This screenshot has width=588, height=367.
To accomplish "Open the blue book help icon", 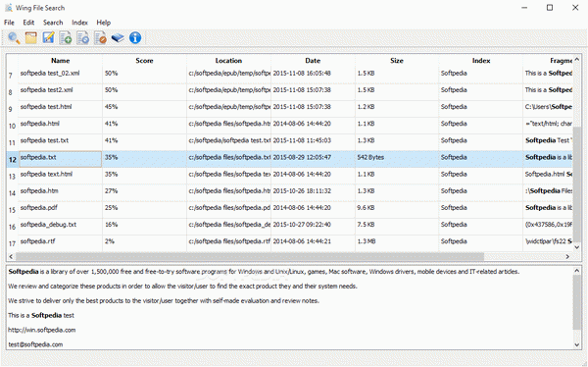I will click(118, 38).
